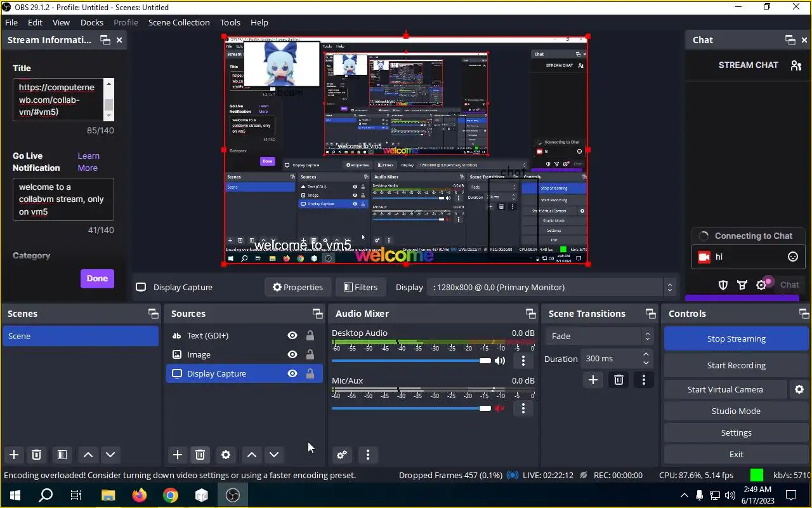
Task: Toggle visibility of the Image source
Action: click(292, 354)
